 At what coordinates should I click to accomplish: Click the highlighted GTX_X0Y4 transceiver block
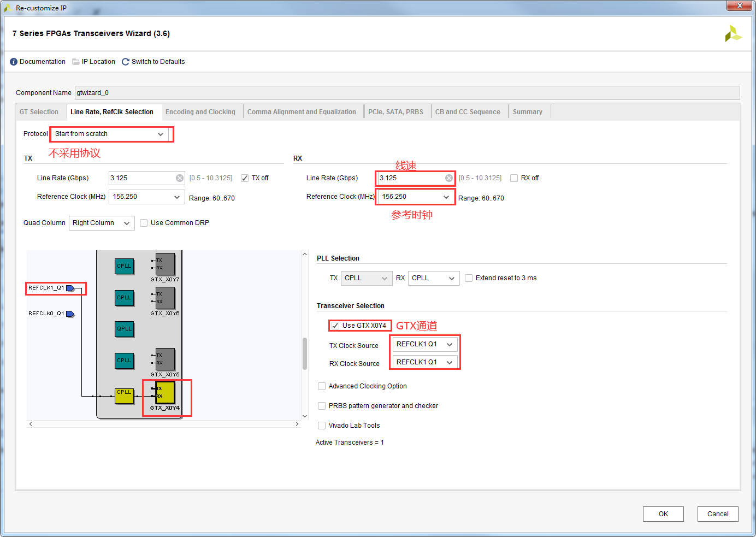click(x=165, y=393)
